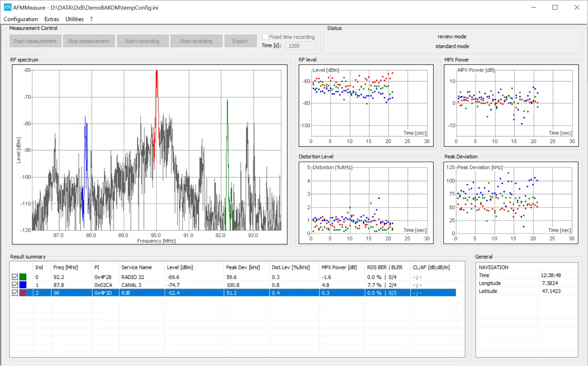Screen dimensions: 588x366
Task: Open the Configuration menu
Action: (x=21, y=19)
